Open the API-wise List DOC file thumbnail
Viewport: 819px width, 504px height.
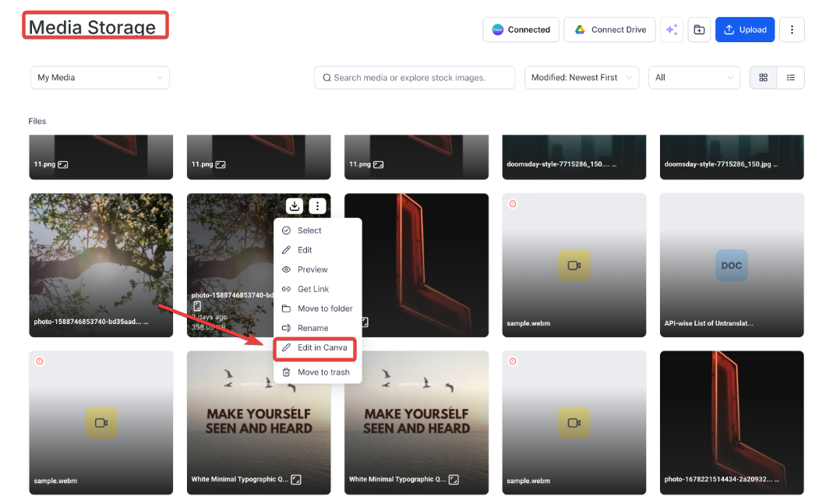point(731,265)
